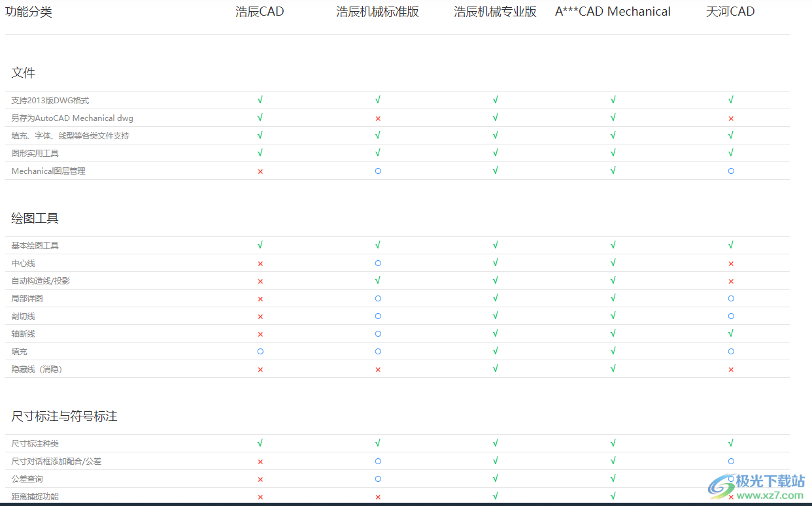812x506 pixels.
Task: Click 天河CAD red cross in 中心线 row
Action: click(731, 263)
